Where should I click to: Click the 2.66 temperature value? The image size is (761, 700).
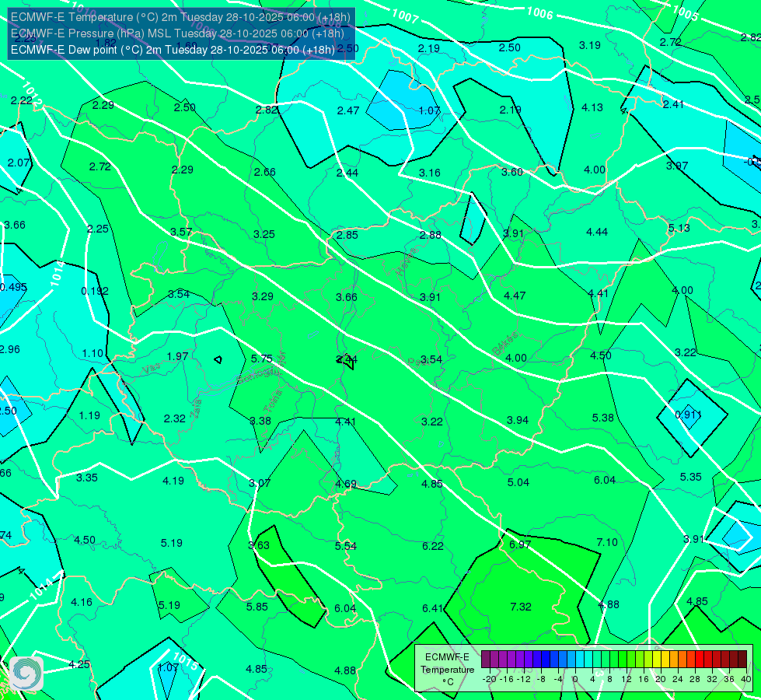264,172
